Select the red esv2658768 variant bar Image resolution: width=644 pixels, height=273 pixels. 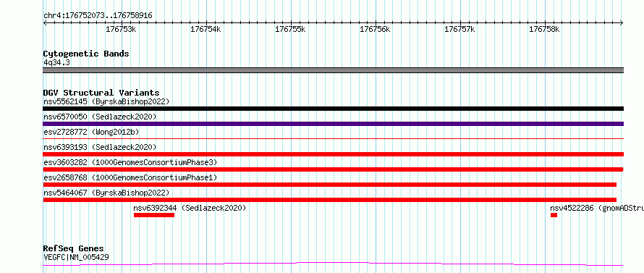(x=330, y=185)
